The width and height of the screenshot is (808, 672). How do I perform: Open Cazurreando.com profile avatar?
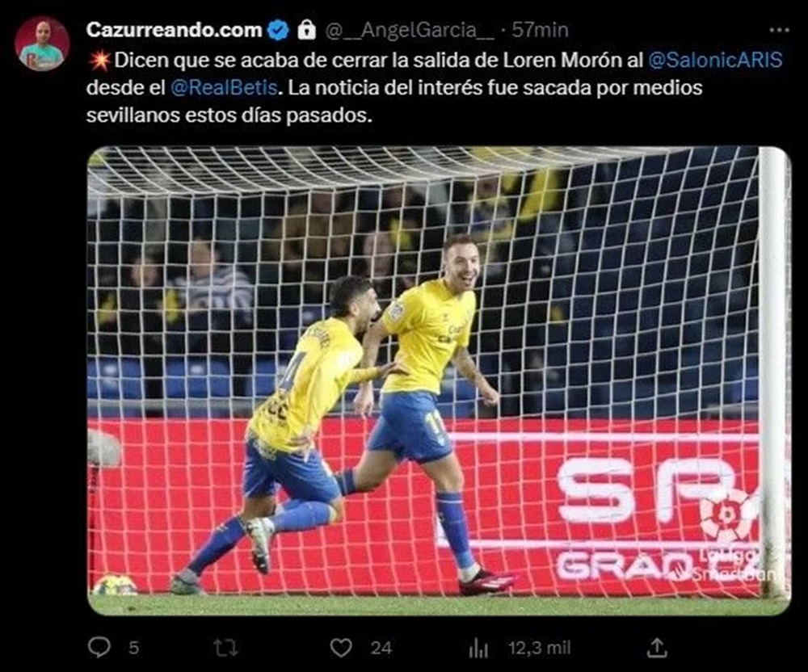[42, 44]
